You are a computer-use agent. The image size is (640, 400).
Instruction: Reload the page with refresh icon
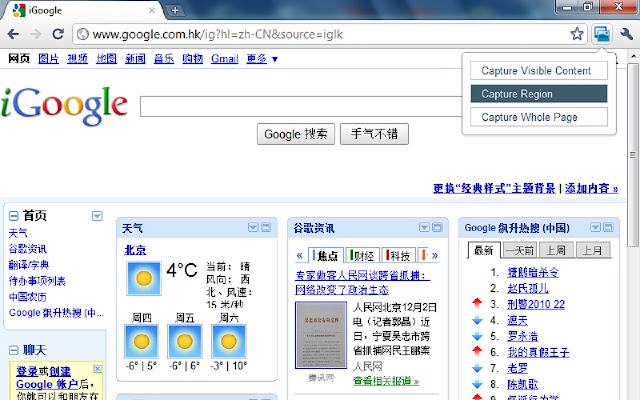coord(58,34)
